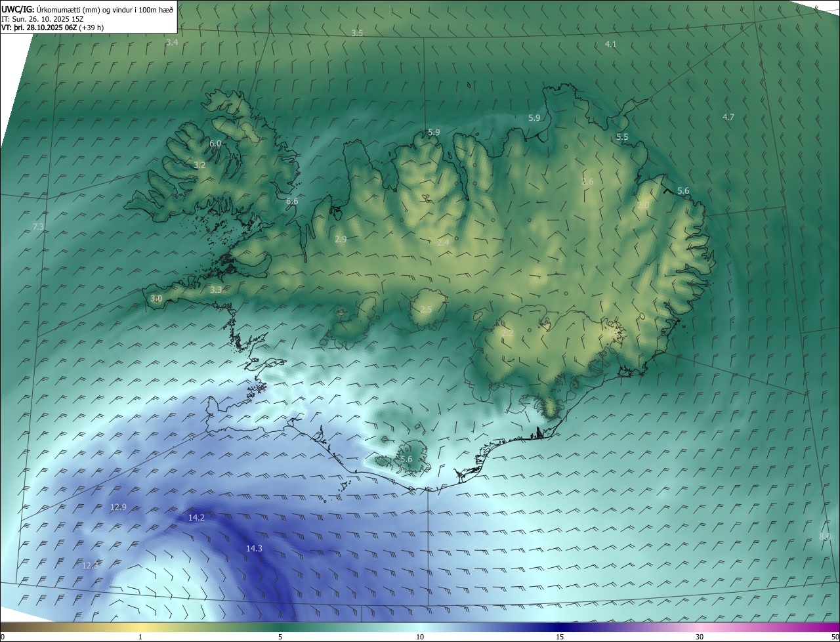This screenshot has width=840, height=642.
Task: Click the color scale tick labeled 15
Action: pyautogui.click(x=560, y=637)
